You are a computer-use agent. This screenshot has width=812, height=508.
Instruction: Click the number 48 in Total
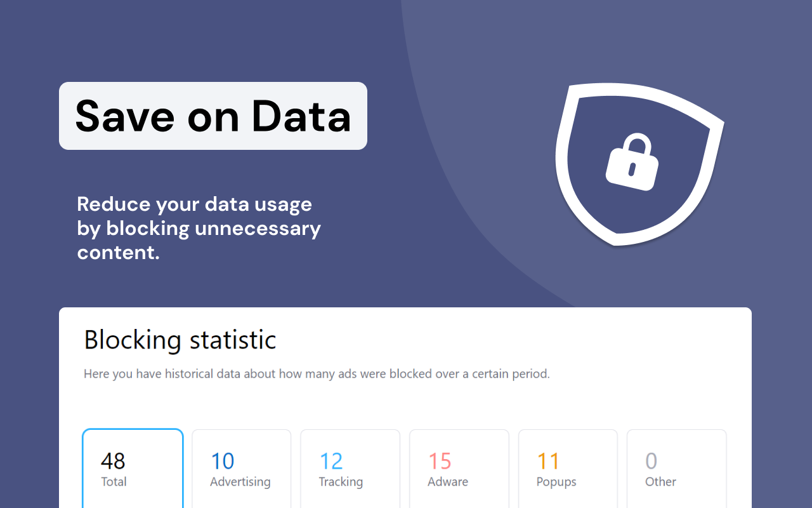click(114, 461)
